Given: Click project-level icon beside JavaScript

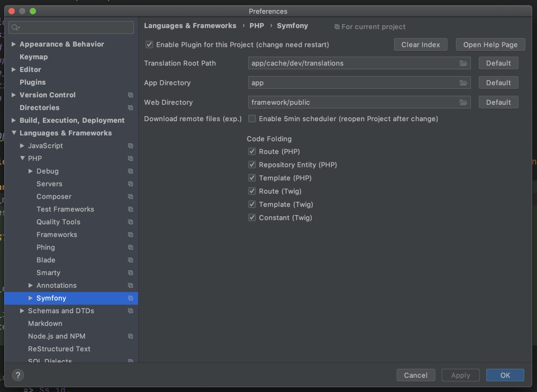Looking at the screenshot, I should click(130, 146).
